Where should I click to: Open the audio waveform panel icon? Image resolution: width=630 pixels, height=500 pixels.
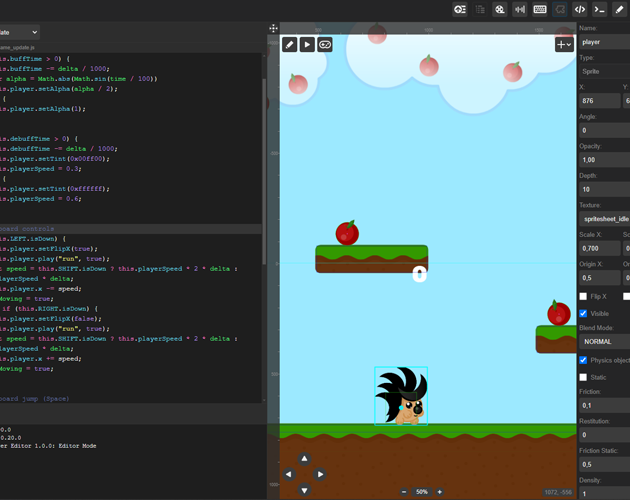[x=520, y=9]
